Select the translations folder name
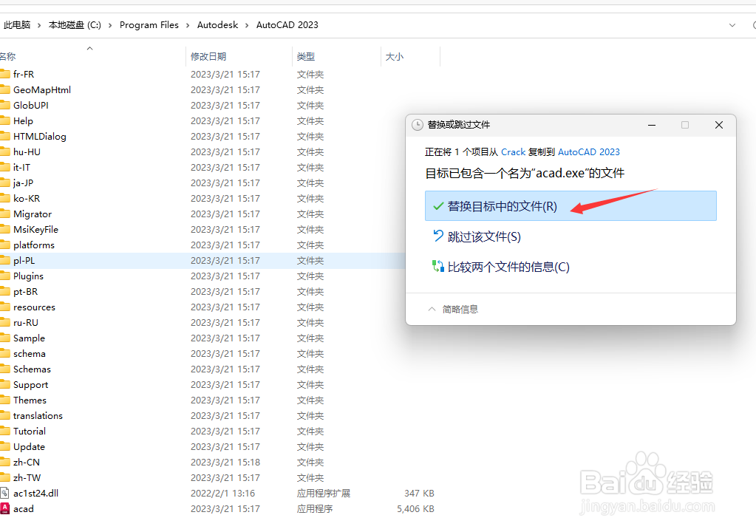 (x=38, y=415)
